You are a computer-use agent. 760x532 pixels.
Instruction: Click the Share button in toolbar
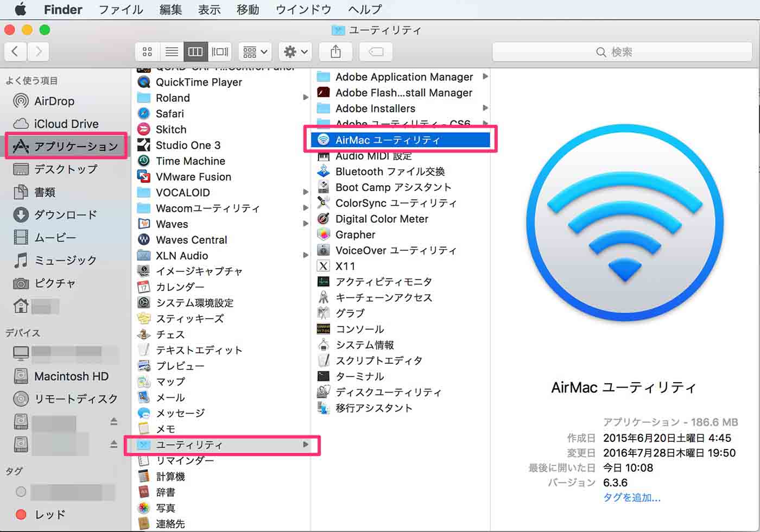click(x=335, y=52)
